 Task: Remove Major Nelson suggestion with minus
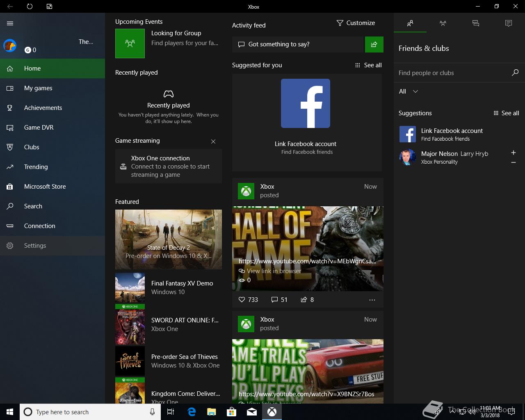tap(514, 162)
